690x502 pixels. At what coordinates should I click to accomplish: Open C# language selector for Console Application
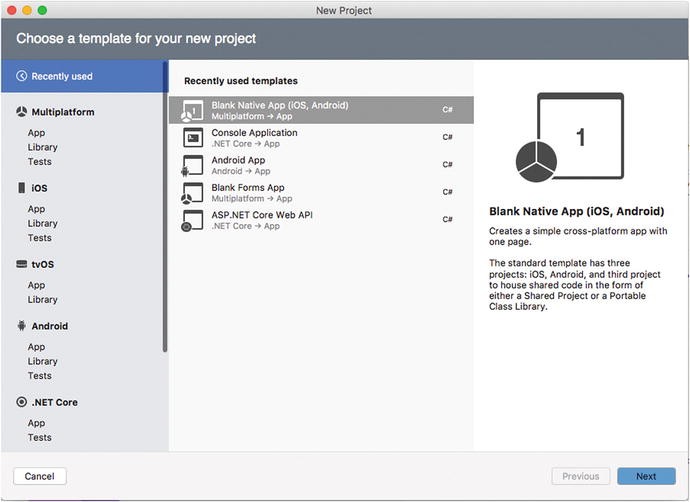tap(447, 137)
